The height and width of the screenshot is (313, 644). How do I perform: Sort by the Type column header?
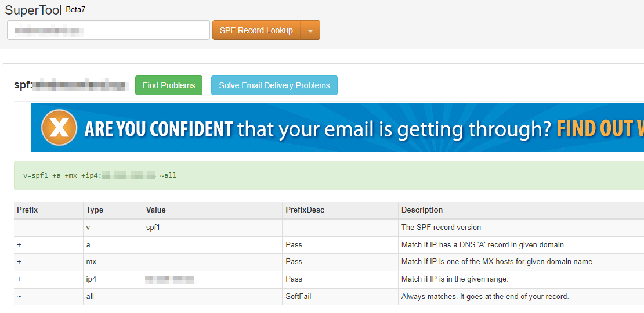click(95, 210)
